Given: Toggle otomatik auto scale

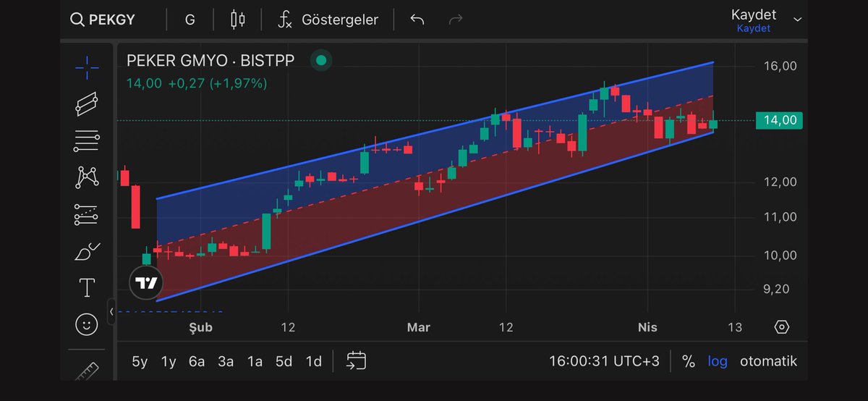Looking at the screenshot, I should point(768,361).
